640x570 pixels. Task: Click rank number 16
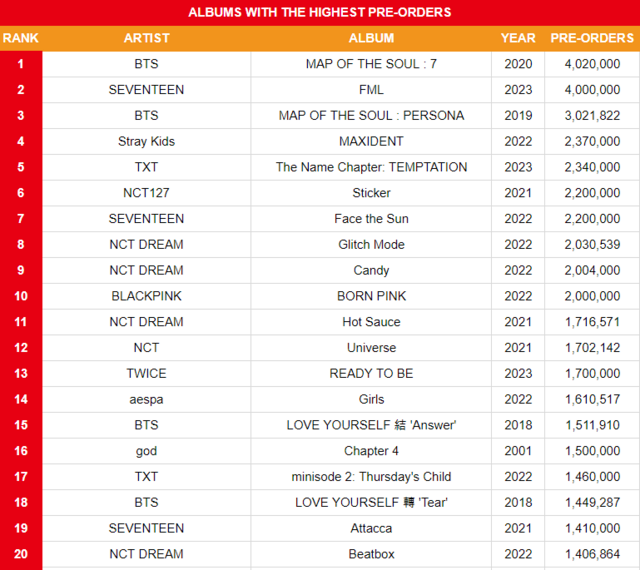point(21,451)
